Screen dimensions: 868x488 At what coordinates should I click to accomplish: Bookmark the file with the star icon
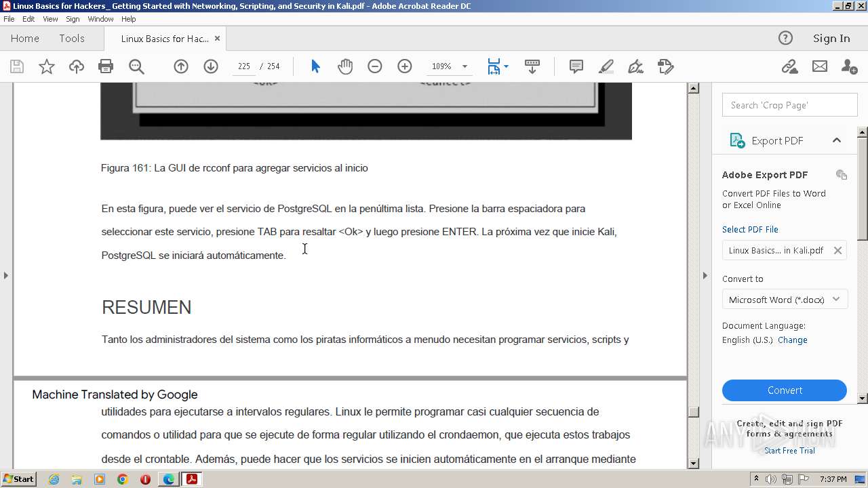[46, 66]
